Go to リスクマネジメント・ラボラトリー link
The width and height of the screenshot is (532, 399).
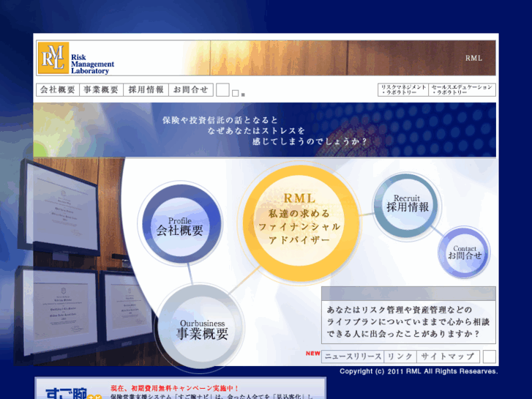403,90
